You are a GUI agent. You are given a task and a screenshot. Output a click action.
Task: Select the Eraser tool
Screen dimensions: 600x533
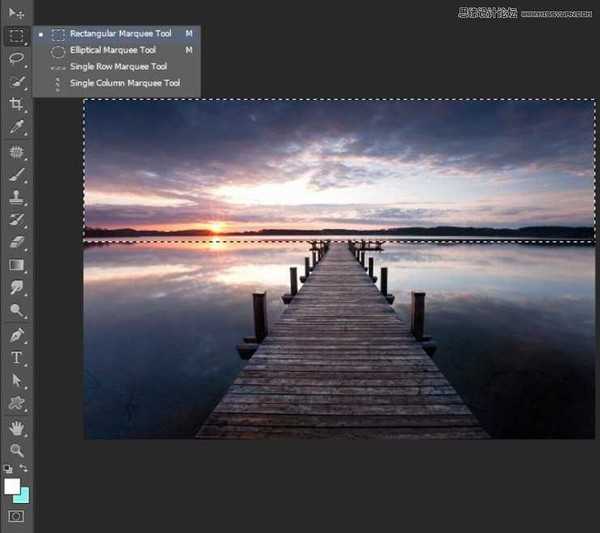coord(16,242)
